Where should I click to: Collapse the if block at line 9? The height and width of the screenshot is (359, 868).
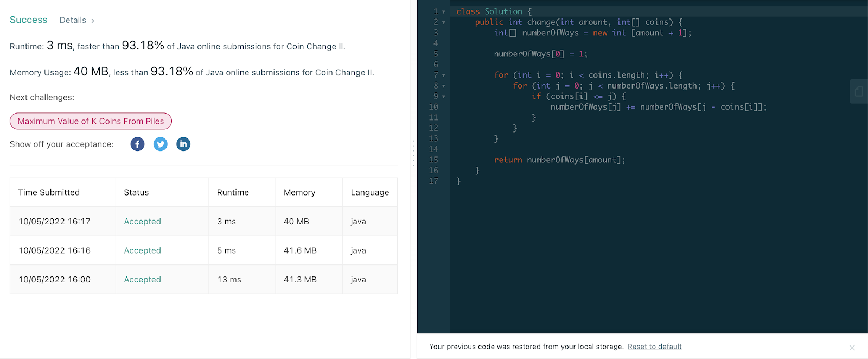click(x=444, y=97)
